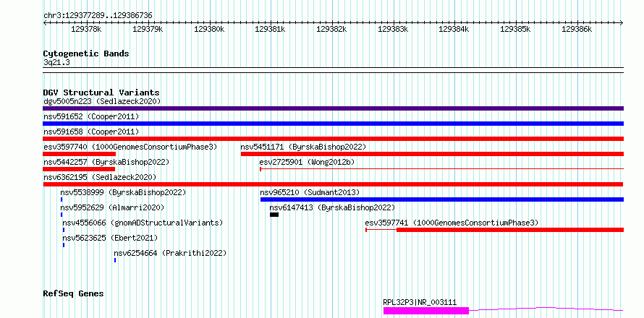This screenshot has height=318, width=644.
Task: Click the 129386k ruler tick label
Action: click(576, 29)
